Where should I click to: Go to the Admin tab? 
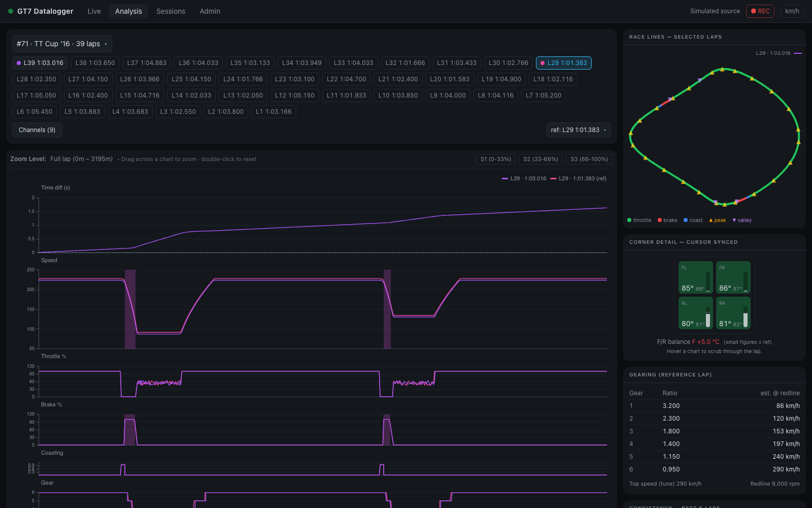coord(210,11)
